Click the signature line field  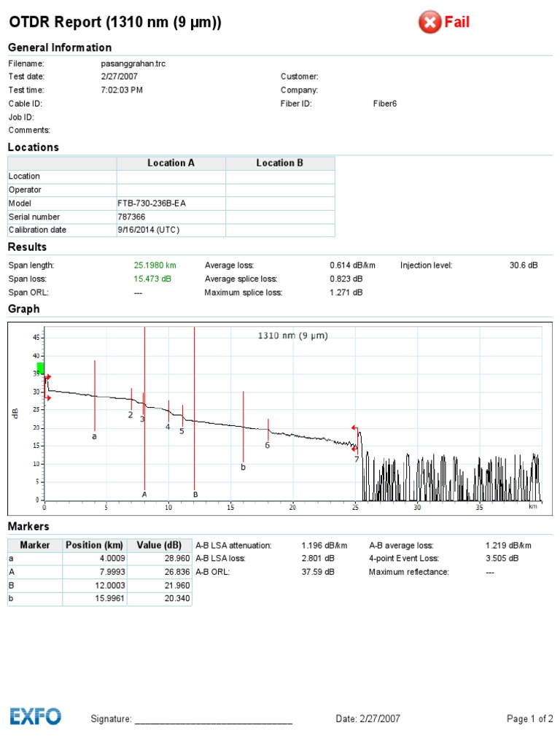(214, 719)
